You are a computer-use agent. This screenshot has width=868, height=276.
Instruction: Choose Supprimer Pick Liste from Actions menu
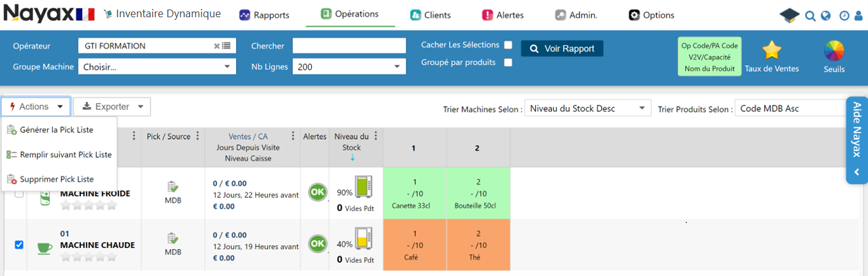56,180
